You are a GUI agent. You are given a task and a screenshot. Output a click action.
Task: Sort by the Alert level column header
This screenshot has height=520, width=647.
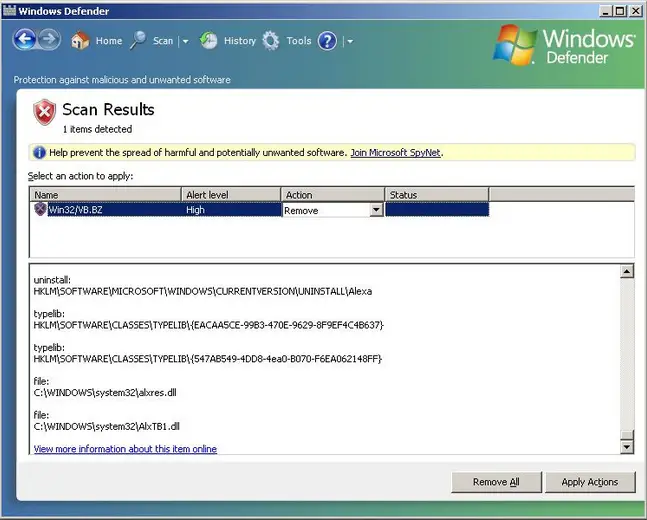point(231,194)
